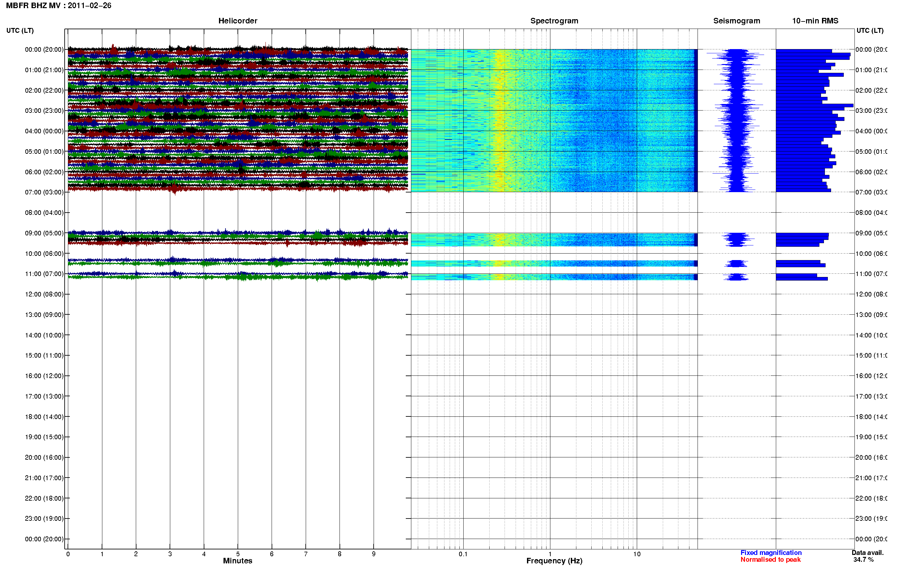This screenshot has height=578, width=924.
Task: Click the longest RMS bar near 03:00
Action: tap(815, 106)
